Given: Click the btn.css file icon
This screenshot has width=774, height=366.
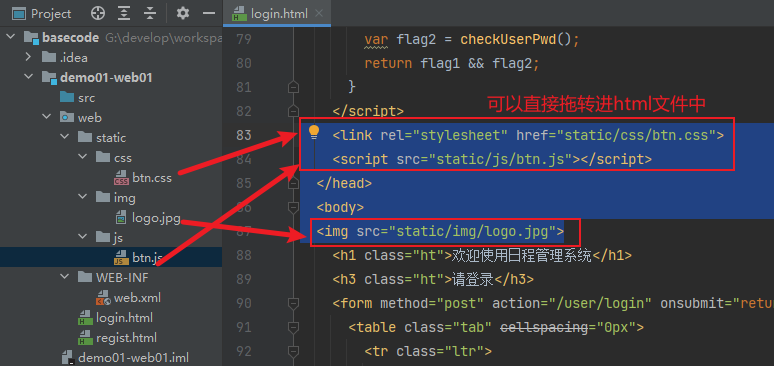Looking at the screenshot, I should pos(121,177).
